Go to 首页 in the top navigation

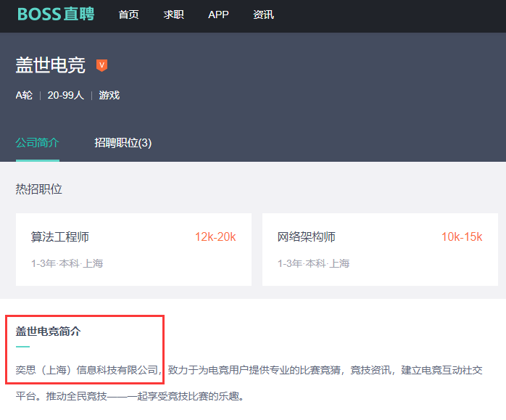click(128, 15)
